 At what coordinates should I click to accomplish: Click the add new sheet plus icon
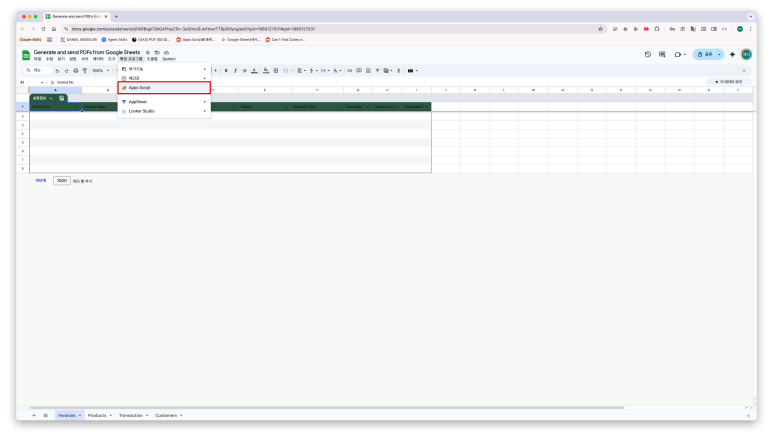click(33, 414)
